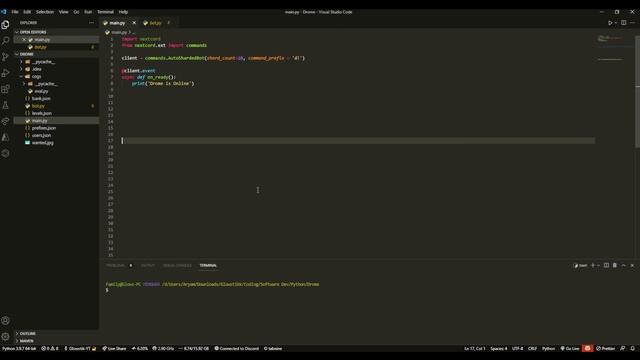This screenshot has height=360, width=640.
Task: Open the Accounts icon in activity bar
Action: (x=5, y=321)
